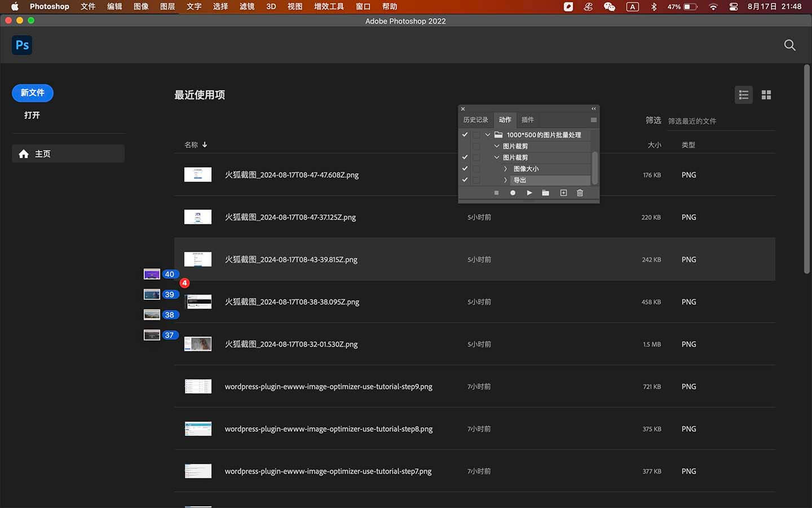Open wordpress-plugin-ewww tutorial-step7.png

[475, 471]
